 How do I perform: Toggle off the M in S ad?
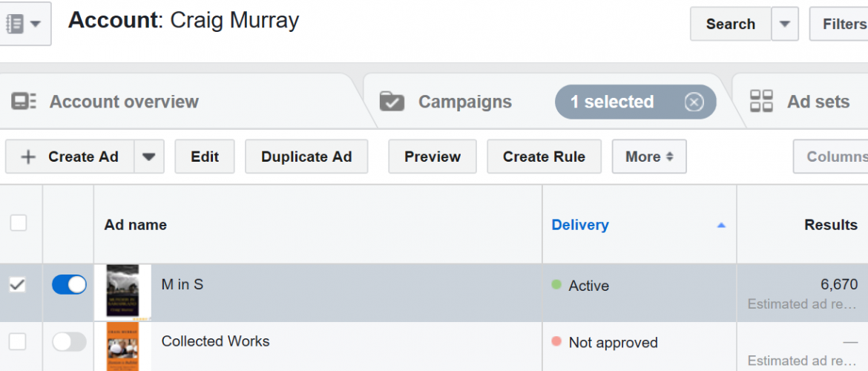pos(69,285)
